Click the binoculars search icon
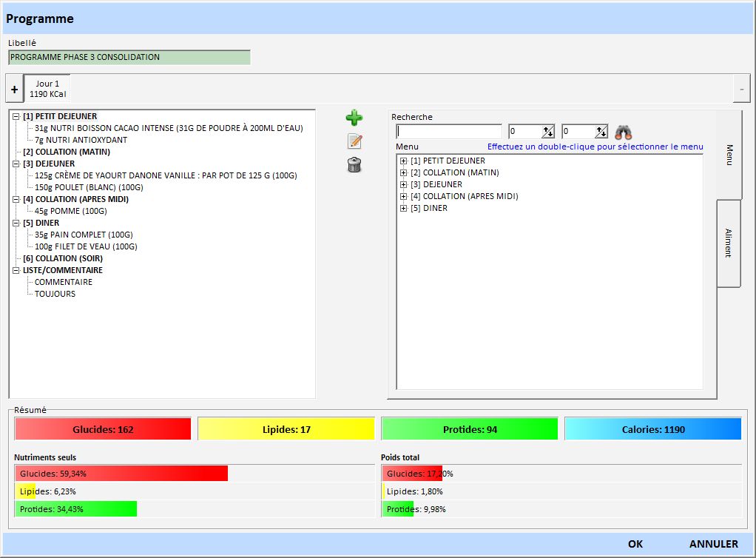 coord(624,132)
